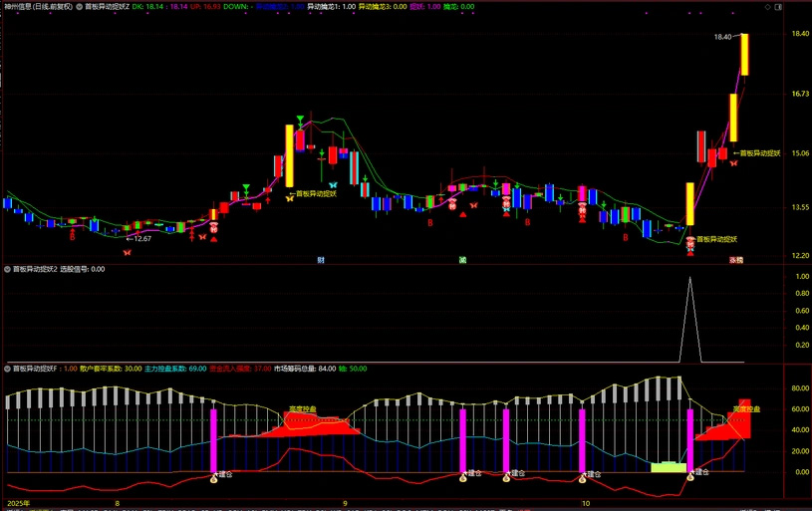Image resolution: width=812 pixels, height=511 pixels.
Task: Click the first 建仓 money bag icon
Action: click(214, 479)
